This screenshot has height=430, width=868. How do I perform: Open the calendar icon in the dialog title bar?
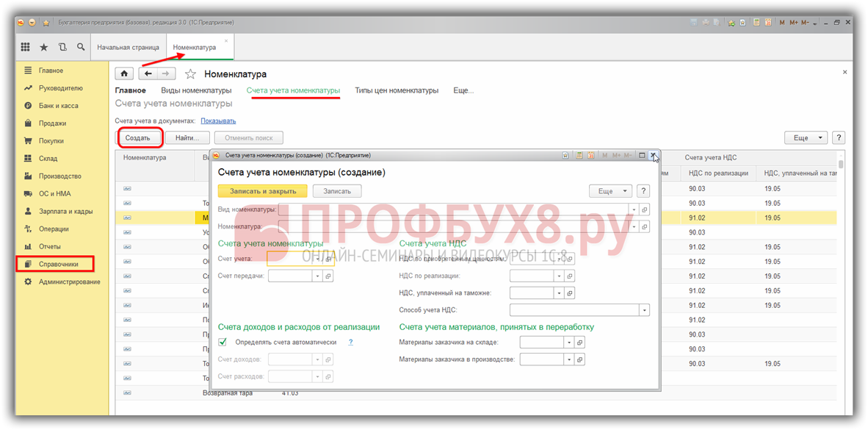tap(590, 155)
